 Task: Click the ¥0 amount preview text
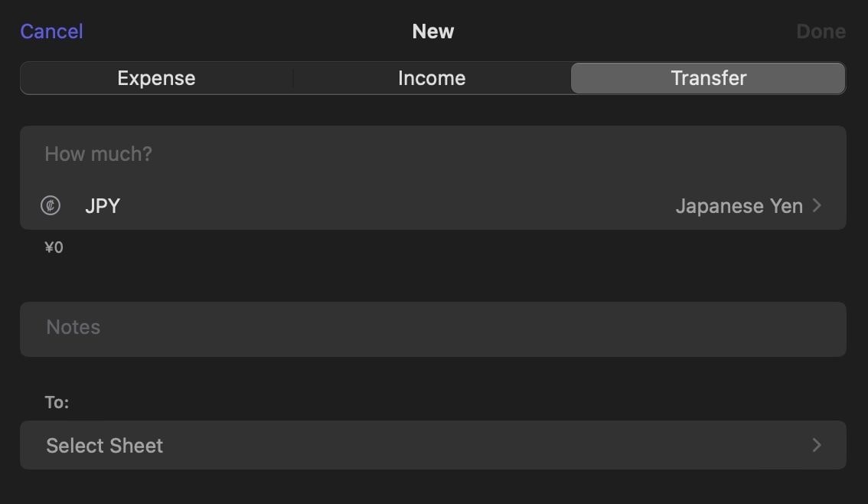54,247
